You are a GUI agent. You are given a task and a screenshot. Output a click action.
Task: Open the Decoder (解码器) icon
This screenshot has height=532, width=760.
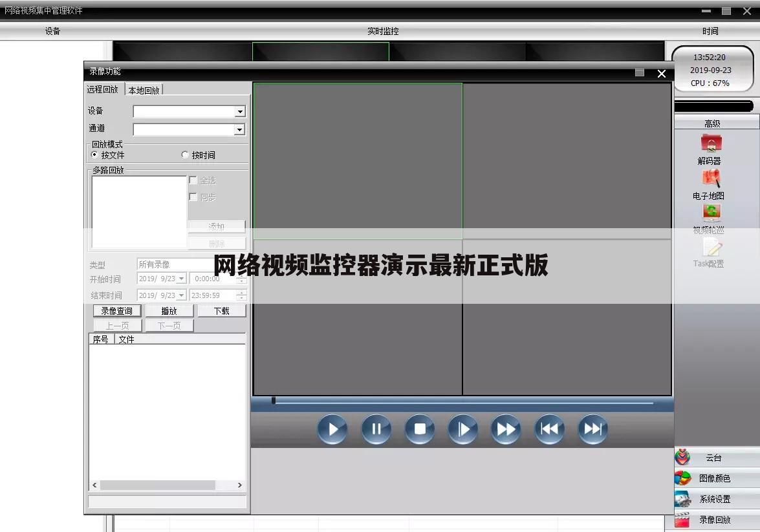711,143
